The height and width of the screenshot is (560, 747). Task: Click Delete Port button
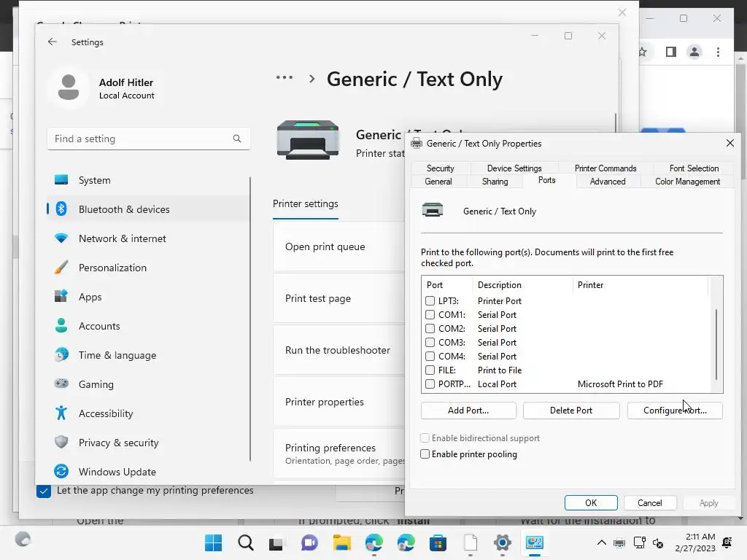coord(571,410)
